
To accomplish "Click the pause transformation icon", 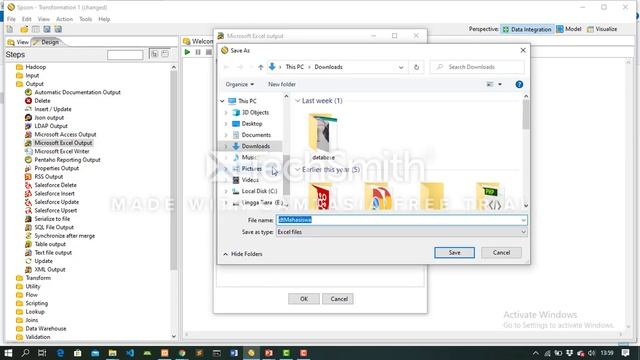I will pyautogui.click(x=198, y=52).
